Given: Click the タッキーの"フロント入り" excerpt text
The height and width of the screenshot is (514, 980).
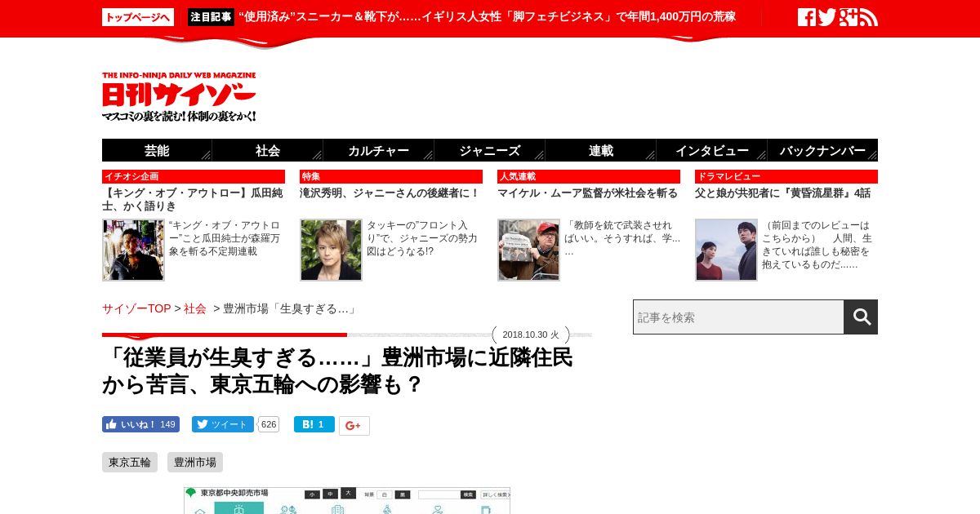Looking at the screenshot, I should coord(421,238).
